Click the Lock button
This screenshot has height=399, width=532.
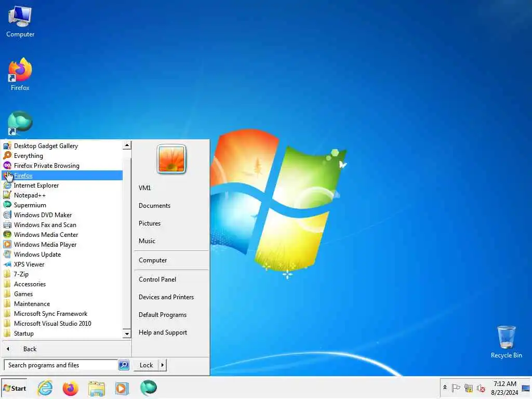[x=146, y=365]
